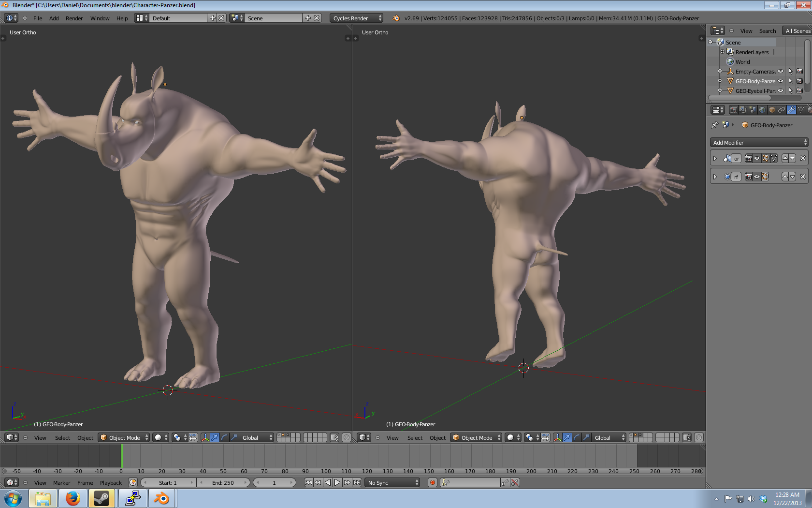Open the Render properties camera tab
812x508 pixels.
[733, 110]
